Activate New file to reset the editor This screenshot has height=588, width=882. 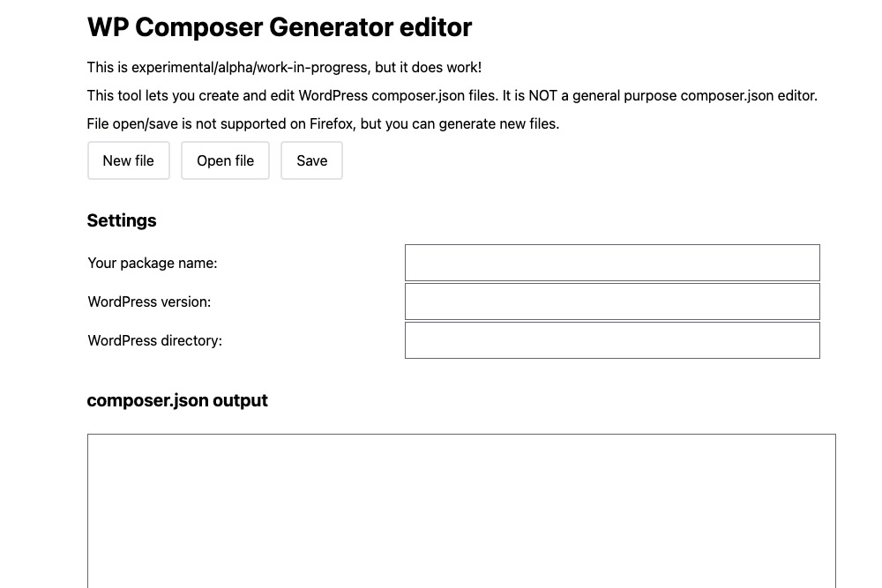[x=128, y=160]
